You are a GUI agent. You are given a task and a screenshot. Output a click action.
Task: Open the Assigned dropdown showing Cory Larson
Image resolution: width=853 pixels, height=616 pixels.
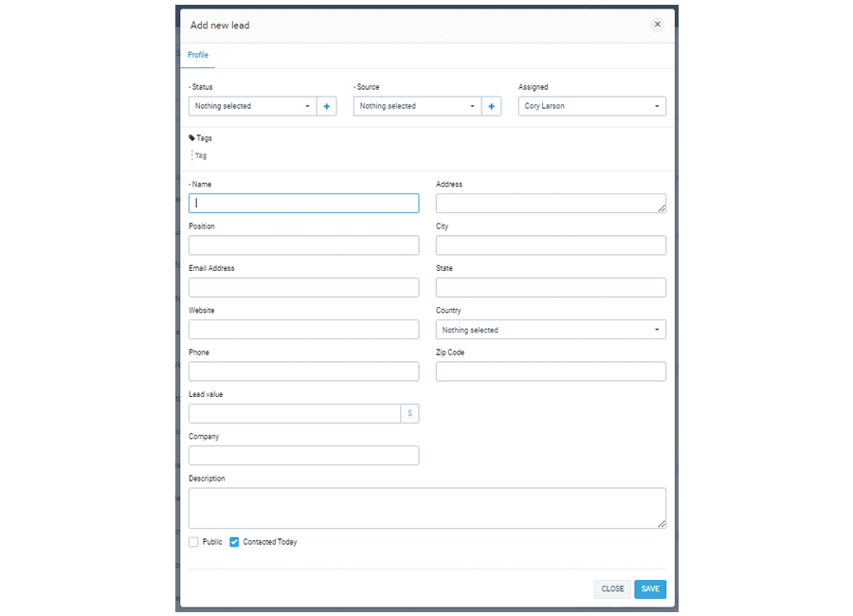(591, 106)
